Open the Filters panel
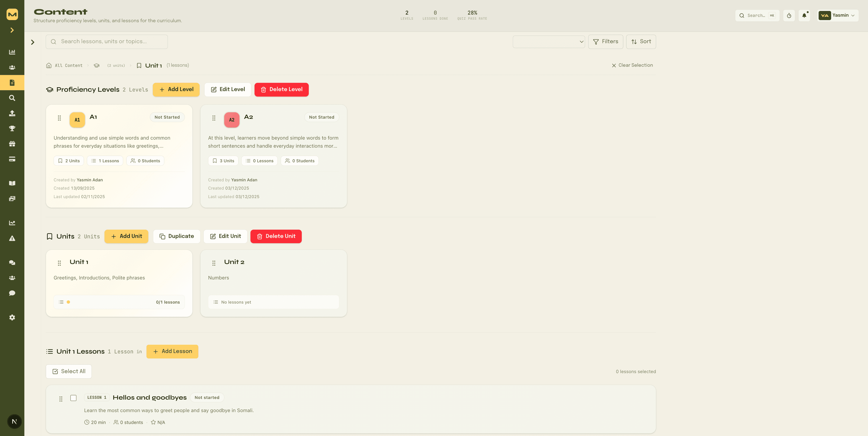The width and height of the screenshot is (868, 436). click(x=606, y=42)
